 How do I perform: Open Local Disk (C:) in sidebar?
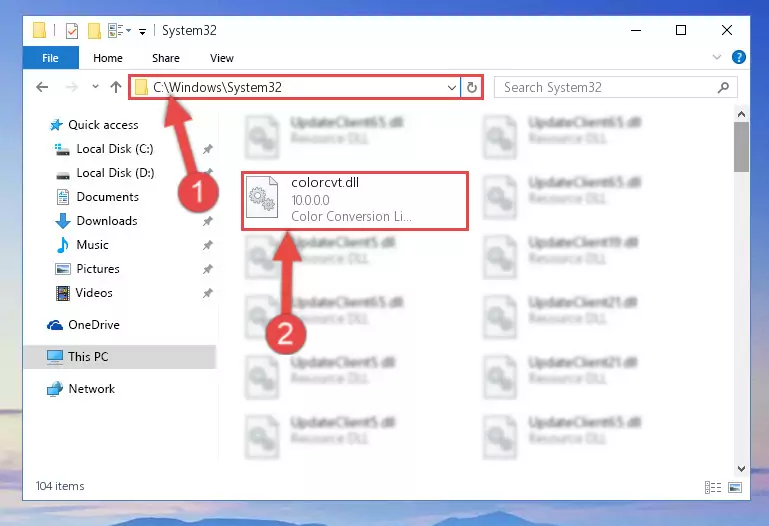coord(115,149)
